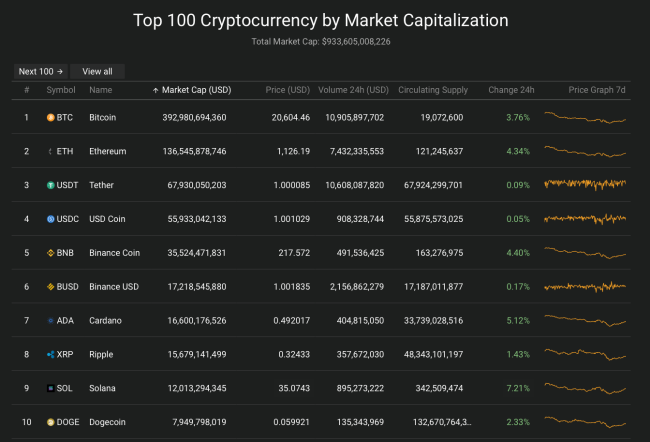Open the Binance USD name link
The width and height of the screenshot is (650, 442).
114,287
